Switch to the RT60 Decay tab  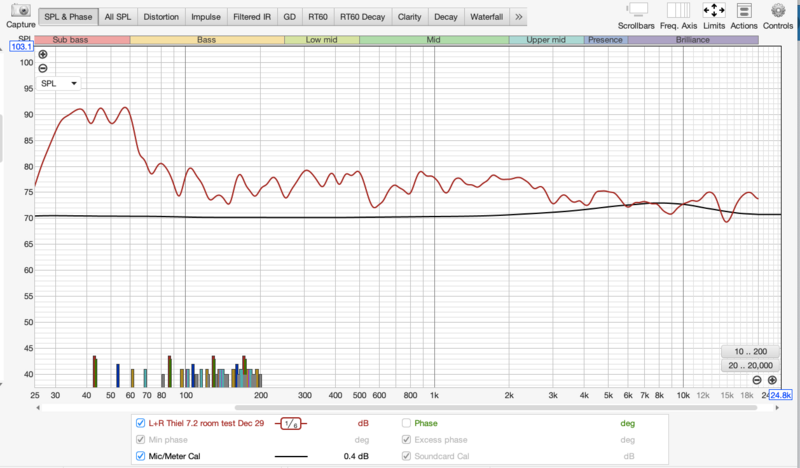pyautogui.click(x=362, y=17)
